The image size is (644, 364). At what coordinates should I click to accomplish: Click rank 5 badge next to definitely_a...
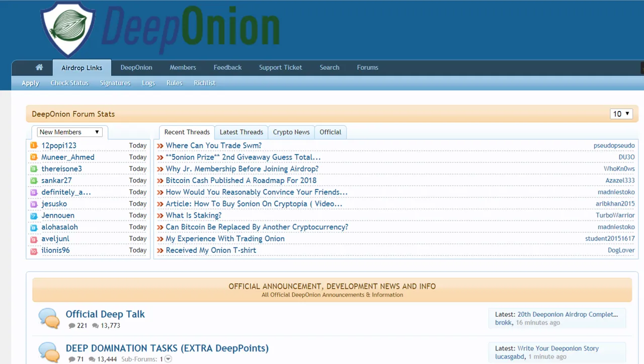[x=34, y=192]
